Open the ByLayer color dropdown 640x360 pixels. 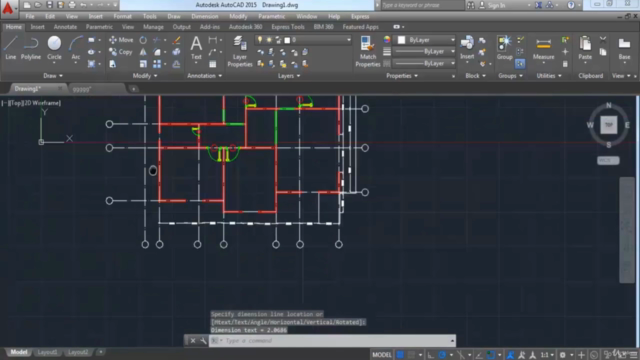pos(453,40)
